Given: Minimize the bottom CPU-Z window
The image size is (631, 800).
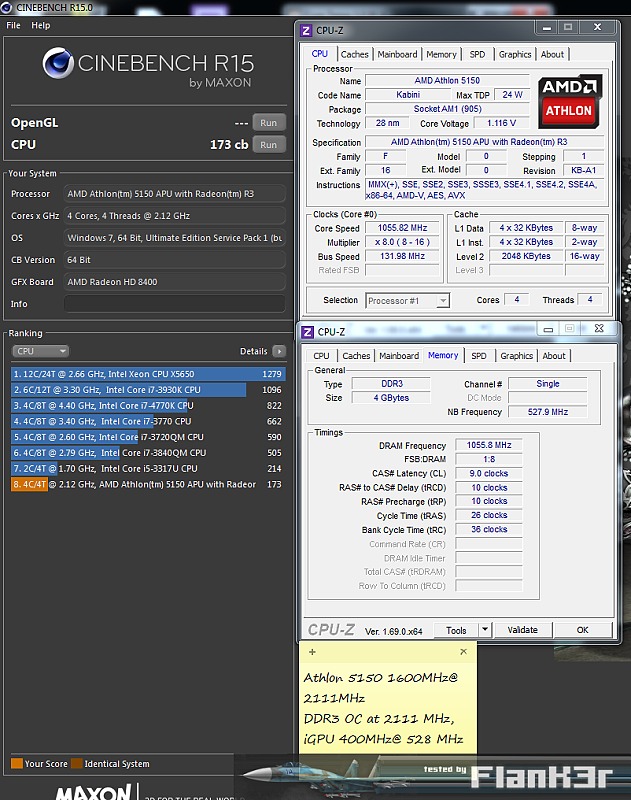Looking at the screenshot, I should [x=548, y=329].
